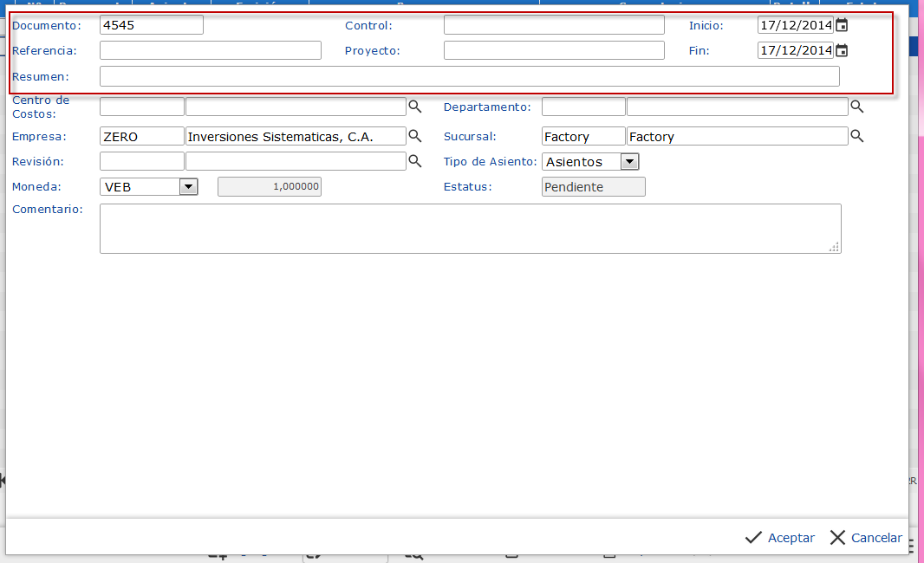The width and height of the screenshot is (924, 563).
Task: Open the Empresa lookup search icon
Action: click(x=415, y=136)
